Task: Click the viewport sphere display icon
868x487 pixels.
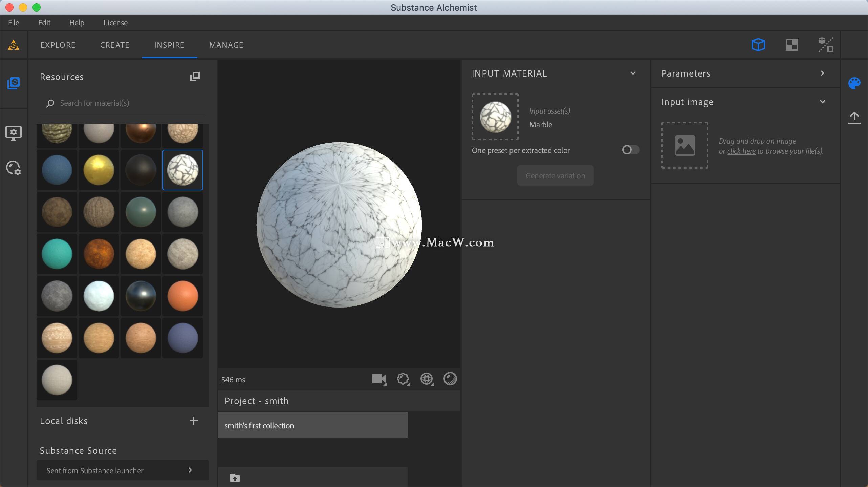Action: [450, 379]
